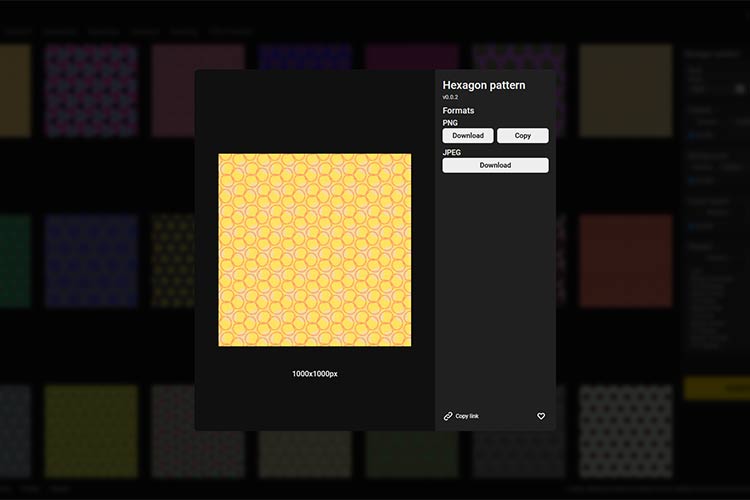The image size is (750, 500).
Task: Select the olive thumbnail in top row
Action: (625, 90)
